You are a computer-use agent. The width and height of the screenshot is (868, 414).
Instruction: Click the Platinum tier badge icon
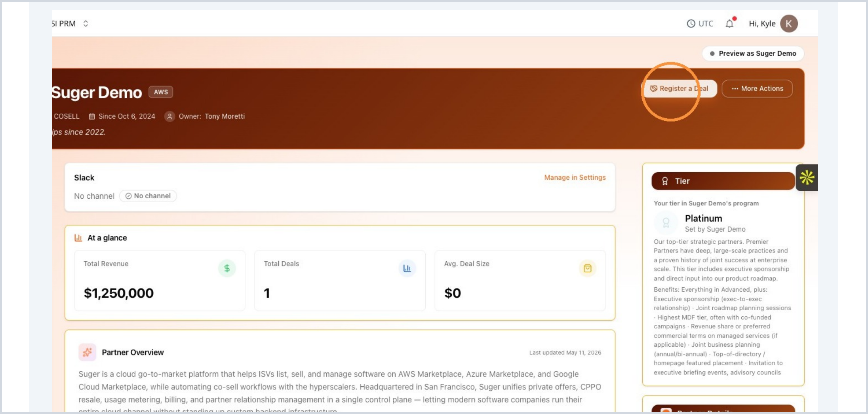tap(666, 223)
